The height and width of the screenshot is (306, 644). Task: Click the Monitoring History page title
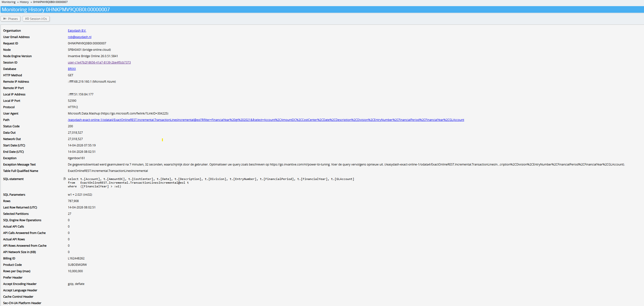[56, 10]
